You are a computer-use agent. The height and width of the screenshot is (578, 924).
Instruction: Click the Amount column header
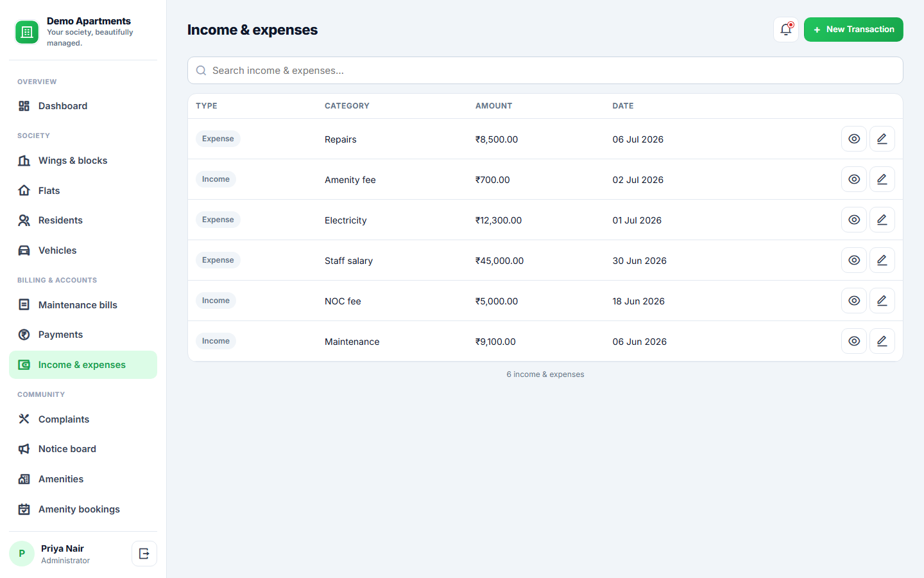pos(493,106)
